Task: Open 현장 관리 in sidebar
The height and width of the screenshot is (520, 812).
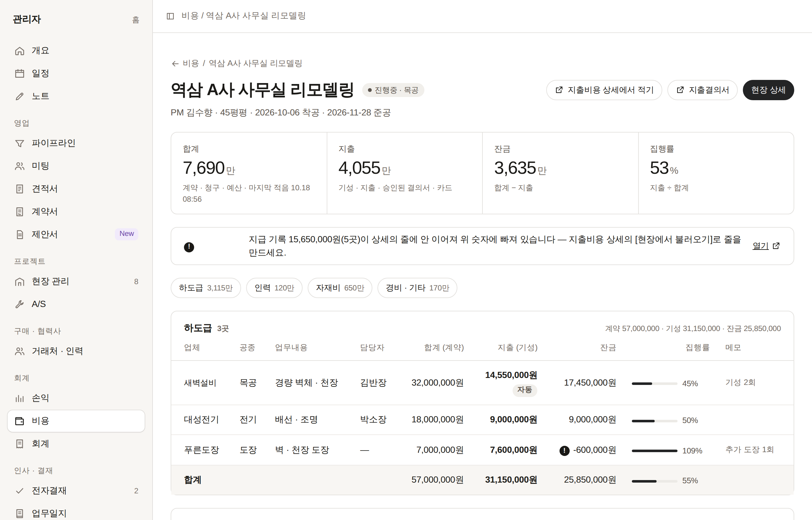Action: (x=76, y=281)
